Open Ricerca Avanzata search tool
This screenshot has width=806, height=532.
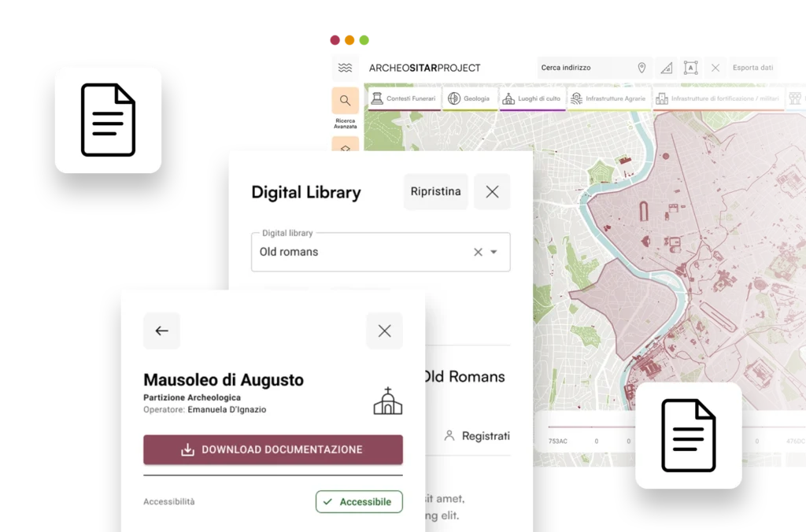pyautogui.click(x=345, y=101)
